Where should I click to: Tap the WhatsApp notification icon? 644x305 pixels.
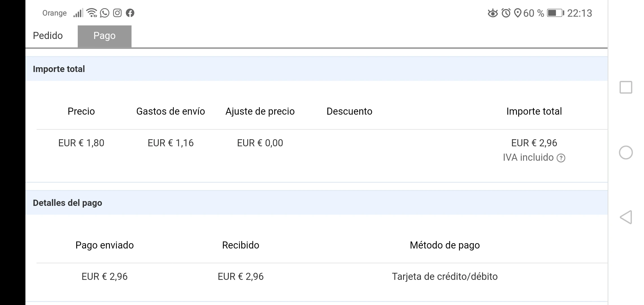(x=105, y=13)
